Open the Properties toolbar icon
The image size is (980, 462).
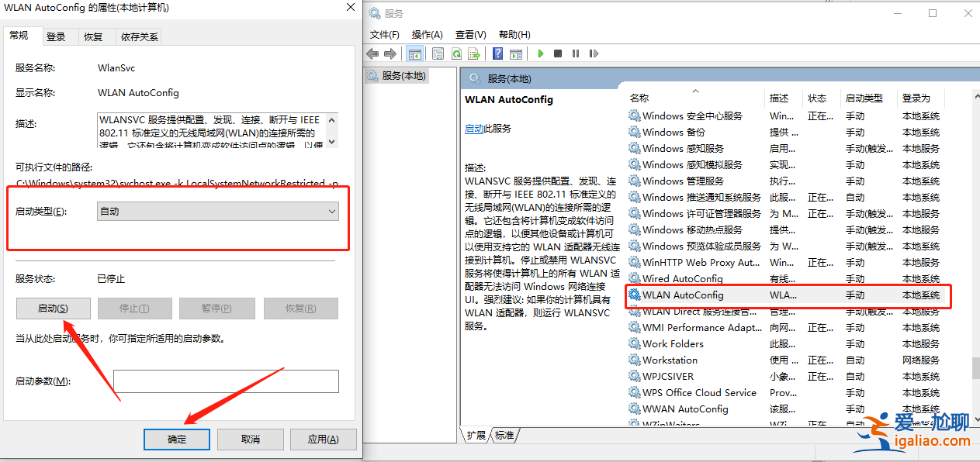(x=438, y=53)
